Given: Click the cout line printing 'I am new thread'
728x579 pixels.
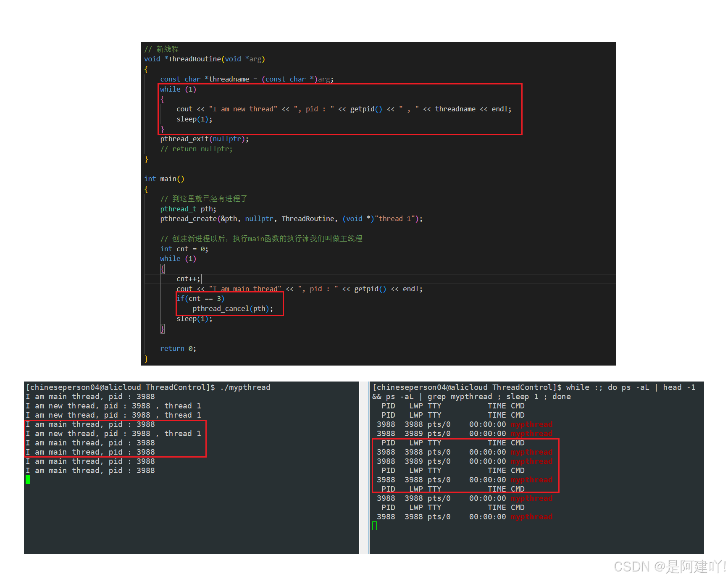Looking at the screenshot, I should (x=344, y=109).
